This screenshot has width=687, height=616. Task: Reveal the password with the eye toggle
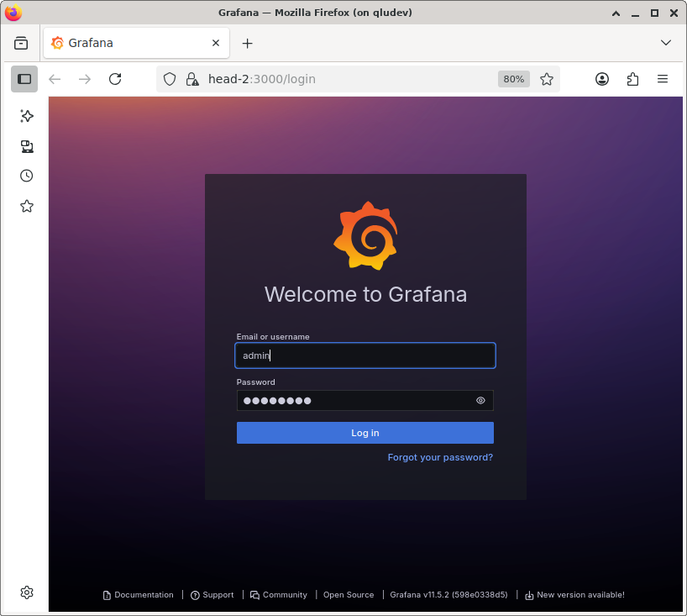480,400
